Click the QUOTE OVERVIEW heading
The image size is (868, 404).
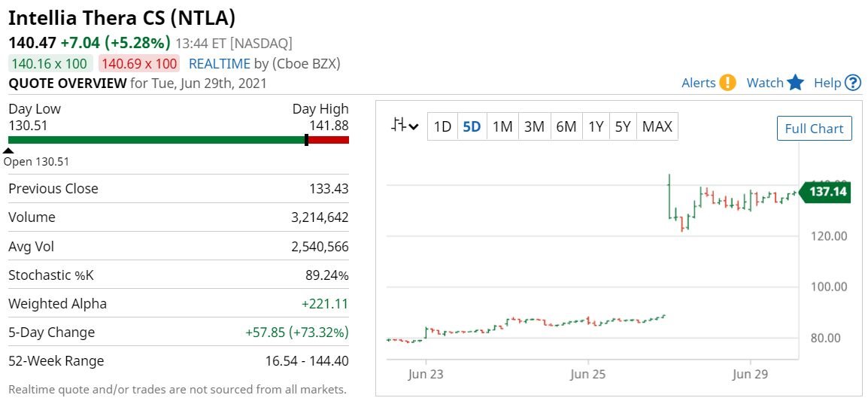coord(68,84)
